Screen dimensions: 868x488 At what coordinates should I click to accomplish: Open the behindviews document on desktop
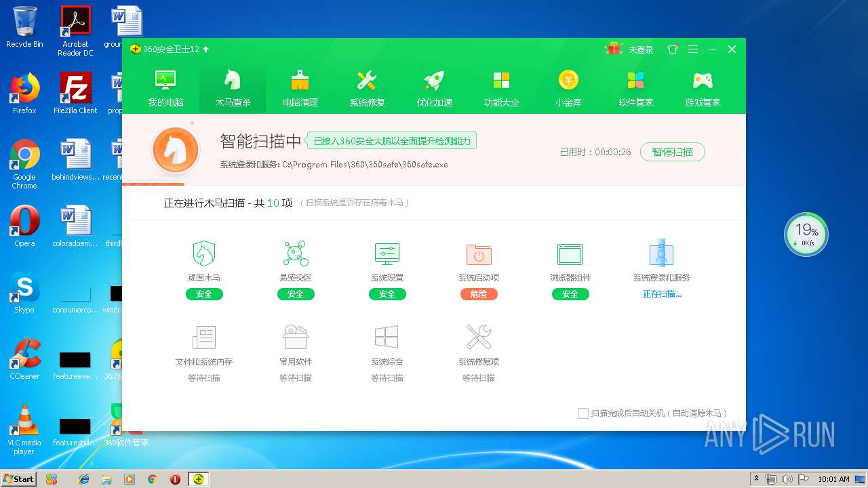75,160
